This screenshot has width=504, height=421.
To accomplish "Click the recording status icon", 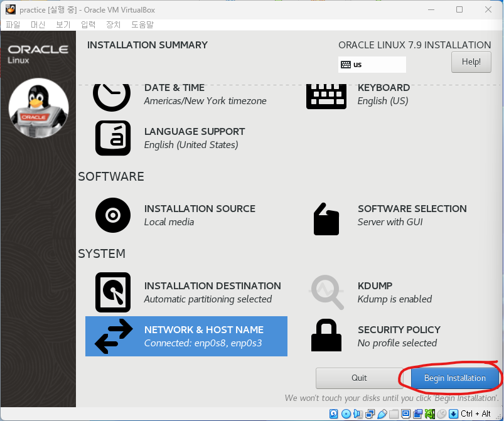I will (418, 413).
